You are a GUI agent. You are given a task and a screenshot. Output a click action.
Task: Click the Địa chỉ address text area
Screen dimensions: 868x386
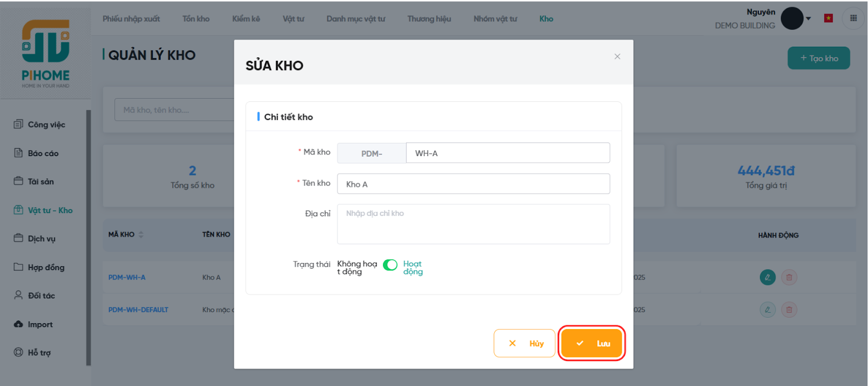[x=473, y=224]
